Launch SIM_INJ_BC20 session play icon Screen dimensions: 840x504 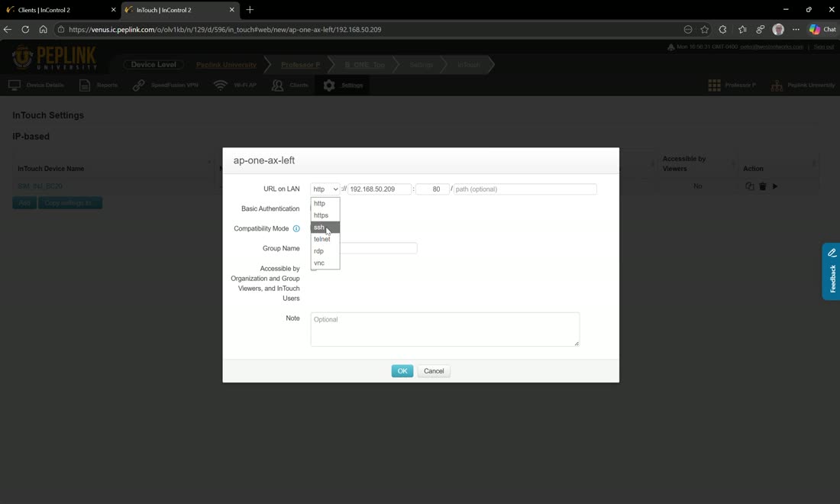point(774,186)
